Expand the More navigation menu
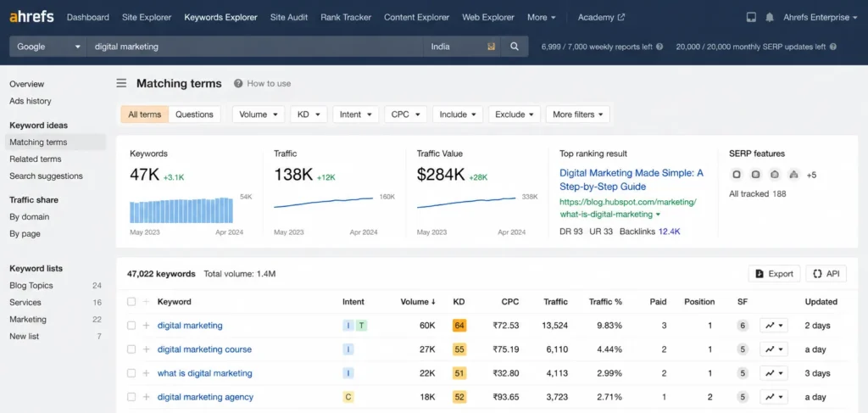This screenshot has width=868, height=413. point(541,17)
